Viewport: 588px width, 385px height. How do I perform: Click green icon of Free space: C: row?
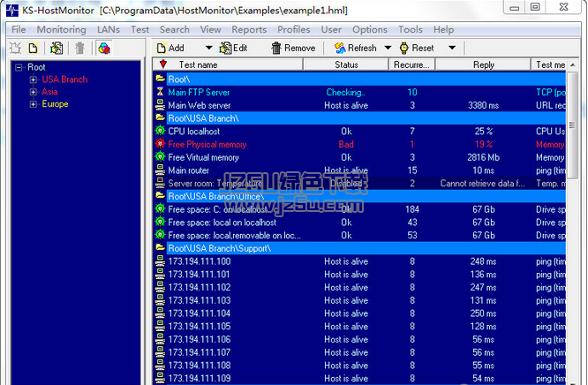pos(160,208)
